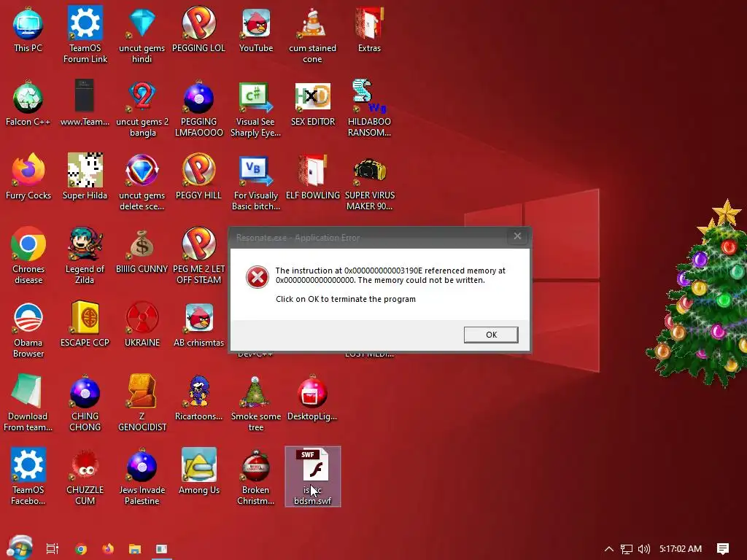
Task: Click the 5:17:02 AM taskbar clock
Action: pyautogui.click(x=681, y=549)
